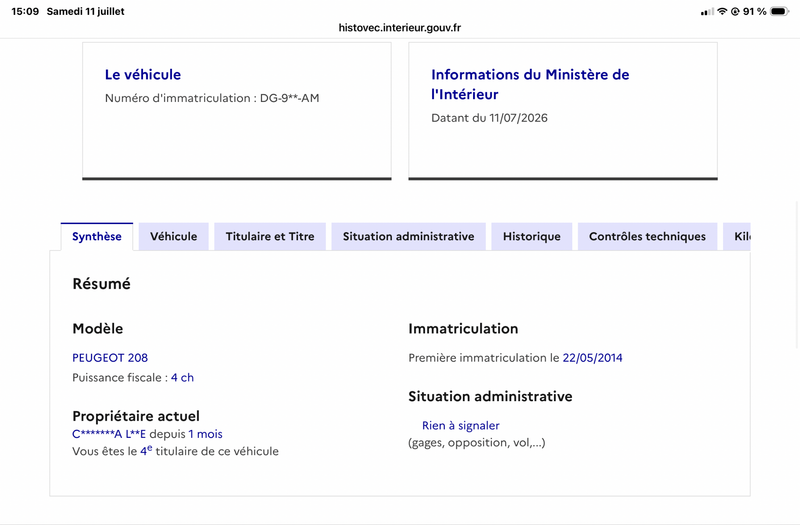The width and height of the screenshot is (800, 525).
Task: Open the Titulaire et Titre tab
Action: [x=270, y=237]
